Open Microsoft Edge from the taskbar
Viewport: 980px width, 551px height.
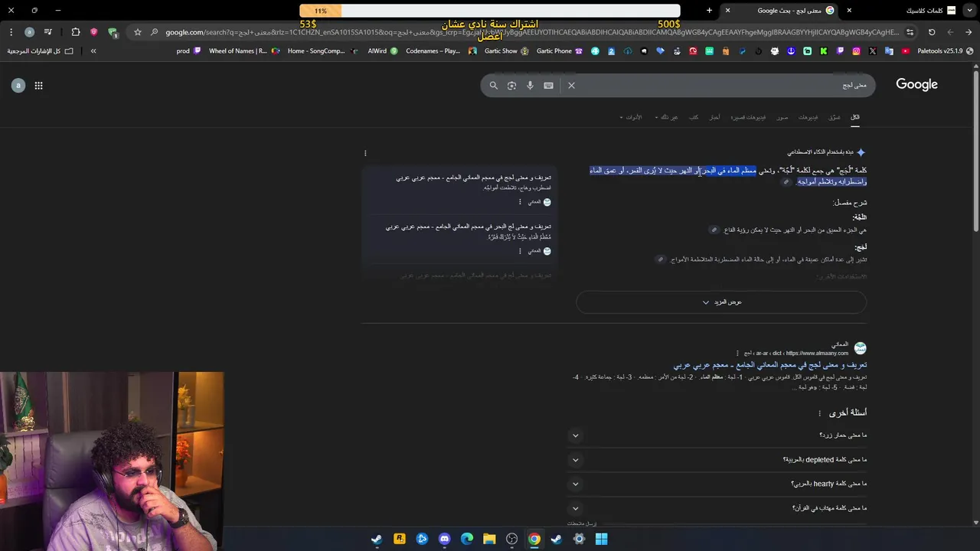click(x=467, y=539)
